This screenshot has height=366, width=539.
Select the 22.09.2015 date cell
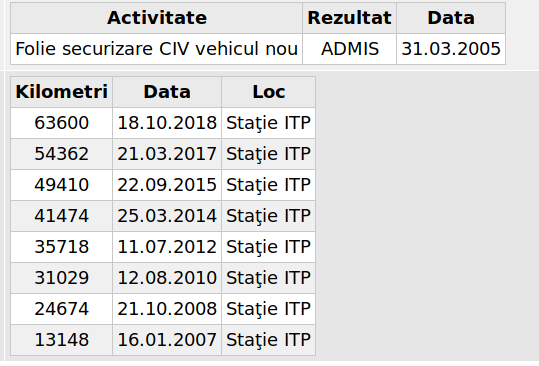pyautogui.click(x=167, y=185)
